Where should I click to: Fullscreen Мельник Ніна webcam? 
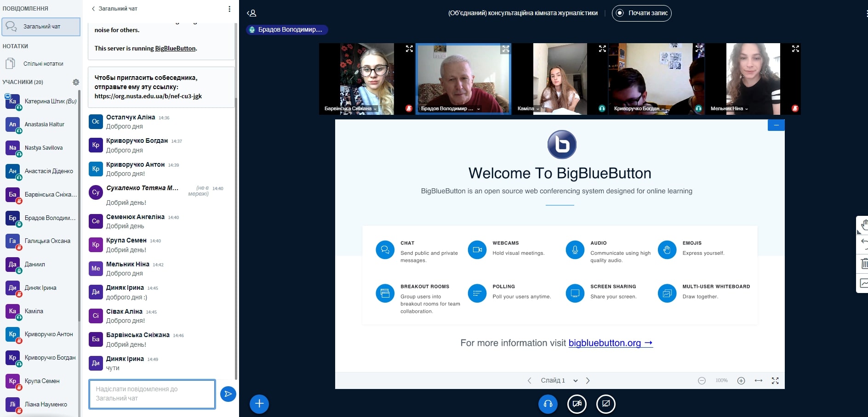(x=795, y=49)
